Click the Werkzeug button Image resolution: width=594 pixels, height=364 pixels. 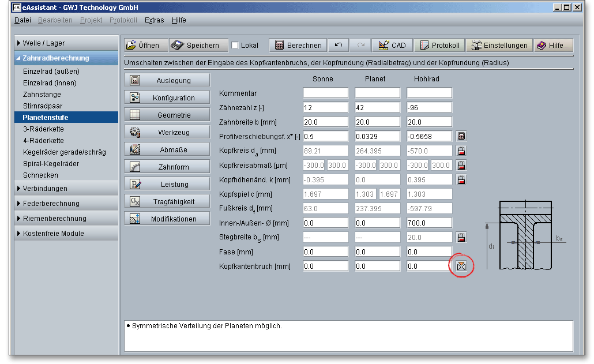click(167, 133)
